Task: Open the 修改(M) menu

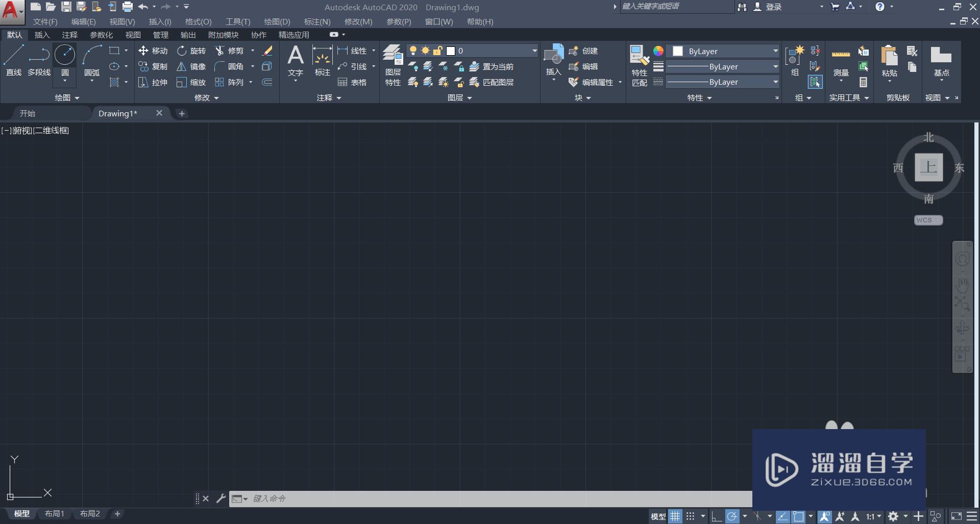Action: (358, 22)
